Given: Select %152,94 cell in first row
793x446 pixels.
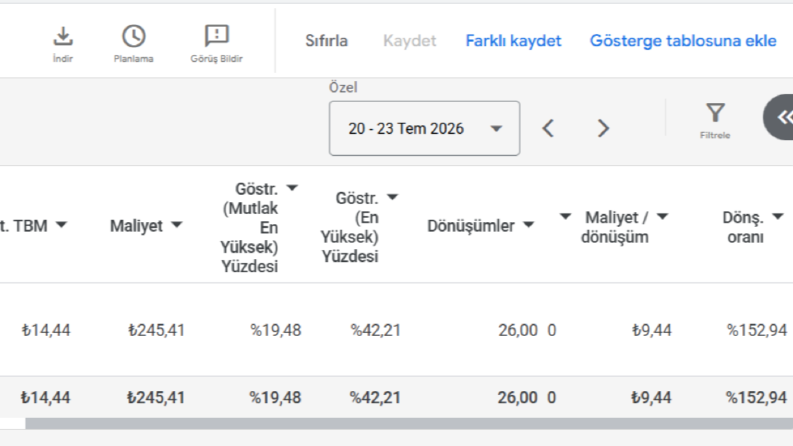Looking at the screenshot, I should coord(757,330).
